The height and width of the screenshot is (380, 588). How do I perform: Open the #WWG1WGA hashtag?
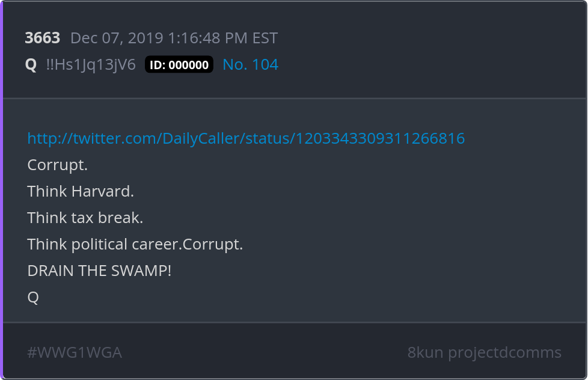(75, 352)
